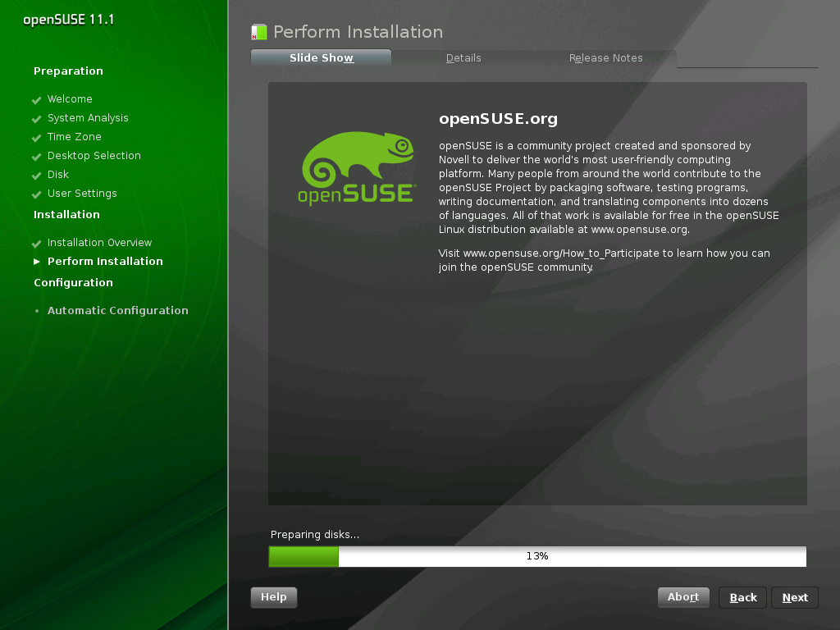The width and height of the screenshot is (840, 630).
Task: Abort the installation
Action: (683, 597)
